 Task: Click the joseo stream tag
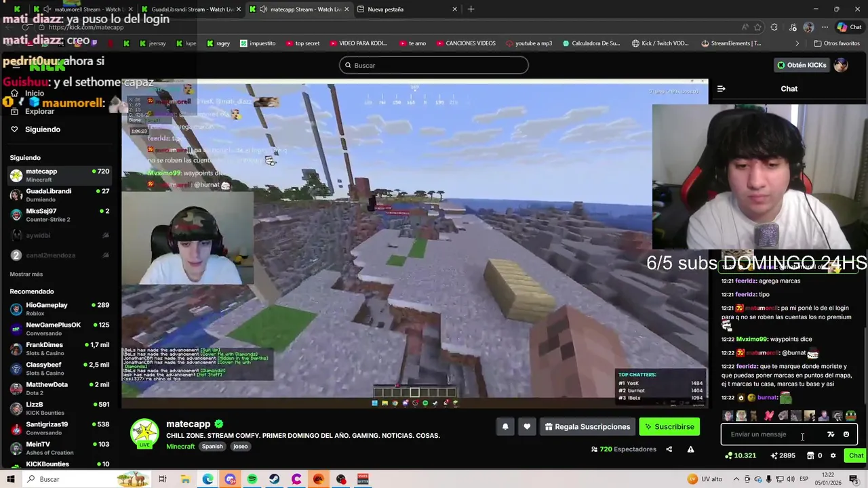(241, 447)
